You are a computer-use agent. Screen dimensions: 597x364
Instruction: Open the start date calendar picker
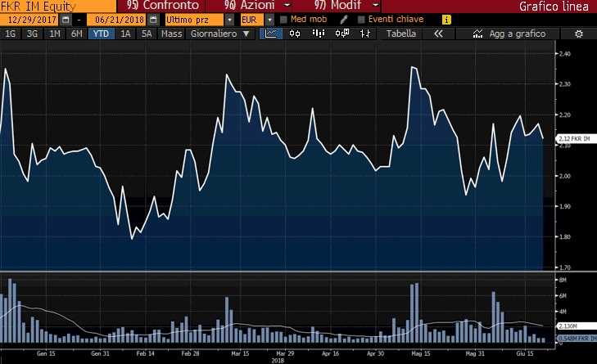66,20
